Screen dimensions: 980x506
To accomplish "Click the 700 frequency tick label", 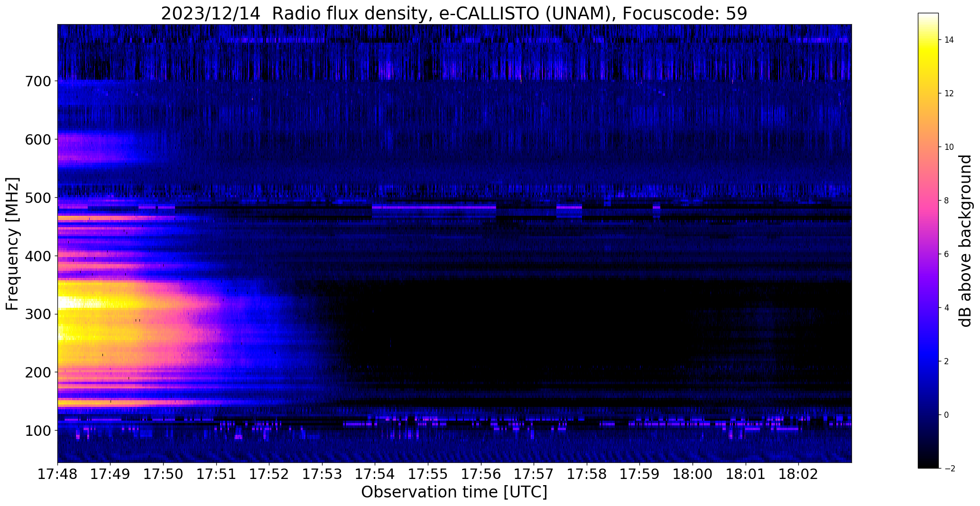I will click(x=37, y=81).
